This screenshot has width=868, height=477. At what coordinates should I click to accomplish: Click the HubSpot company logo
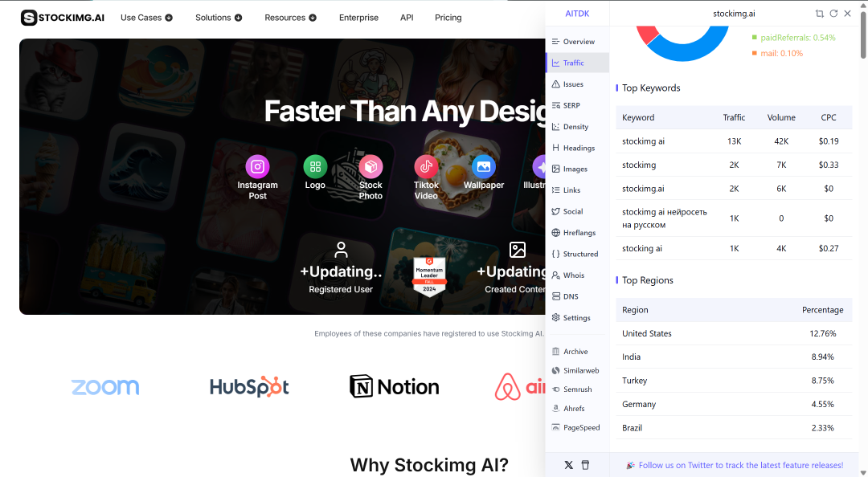[x=249, y=387]
